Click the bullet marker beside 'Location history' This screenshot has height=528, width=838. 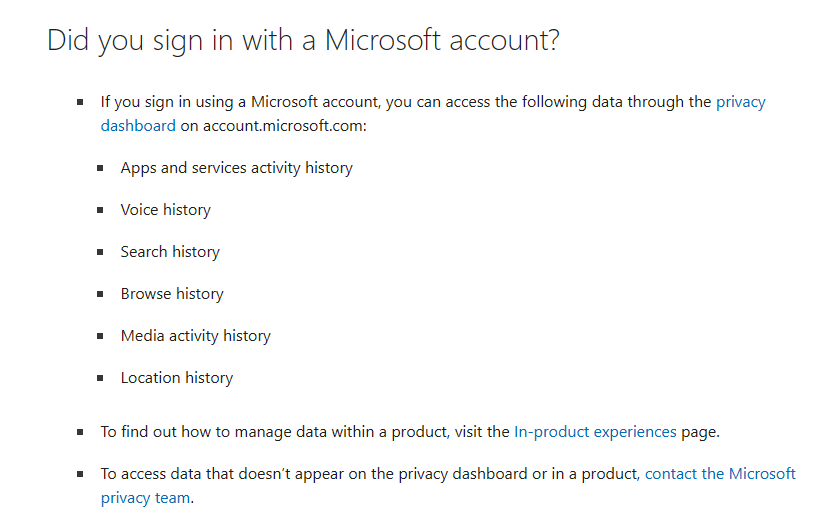coord(100,378)
